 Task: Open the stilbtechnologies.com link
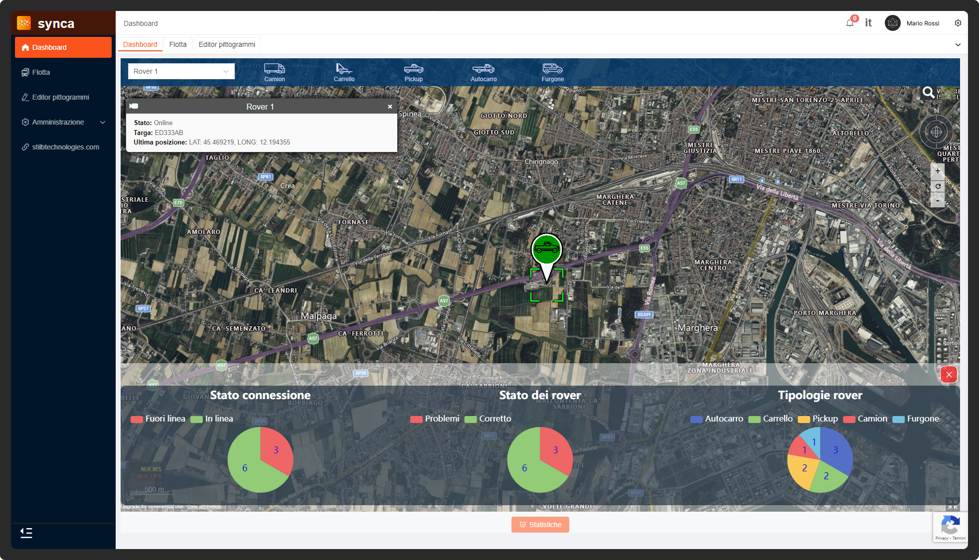tap(63, 147)
